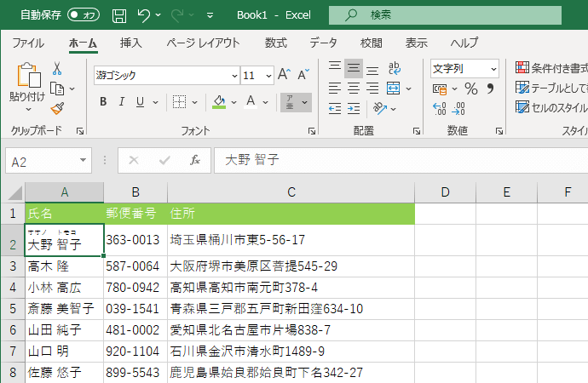Viewport: 588px width, 383px height.
Task: Select column C header
Action: [x=291, y=192]
